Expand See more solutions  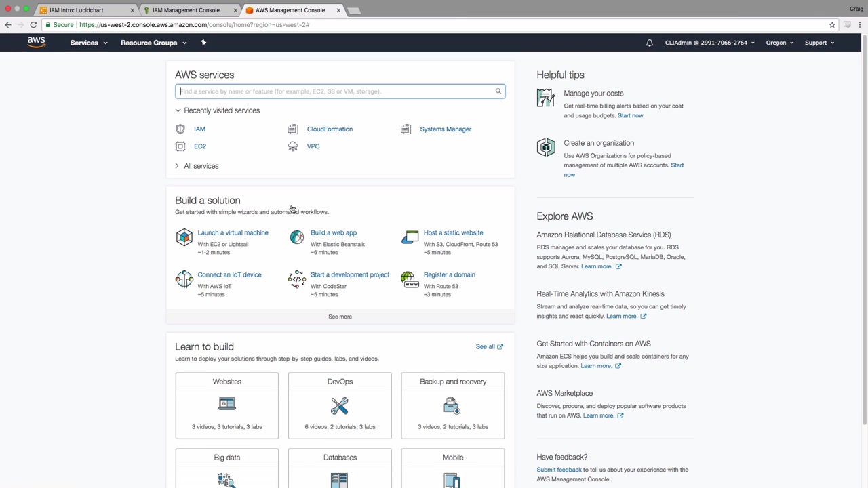(340, 317)
